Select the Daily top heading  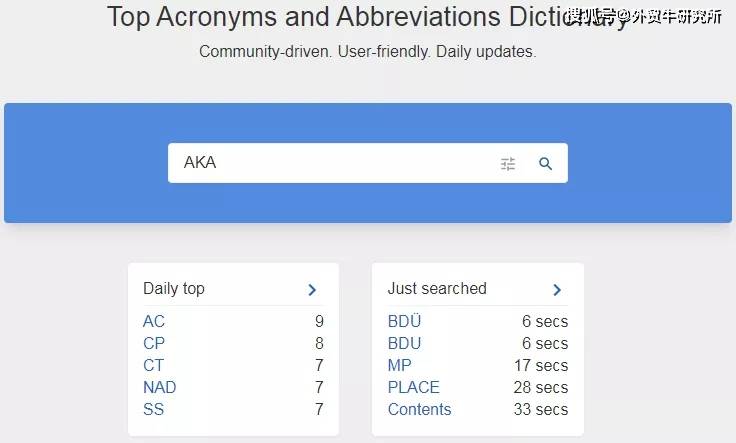coord(174,289)
